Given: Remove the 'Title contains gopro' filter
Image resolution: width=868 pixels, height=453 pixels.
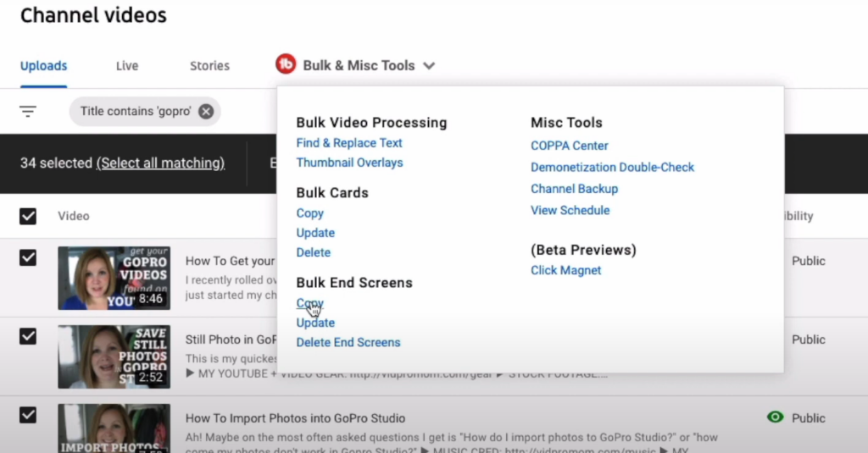Looking at the screenshot, I should [x=206, y=111].
